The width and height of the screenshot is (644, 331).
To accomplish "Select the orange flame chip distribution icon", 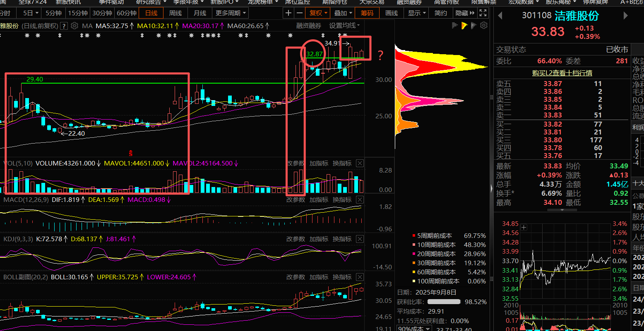I will click(x=464, y=26).
